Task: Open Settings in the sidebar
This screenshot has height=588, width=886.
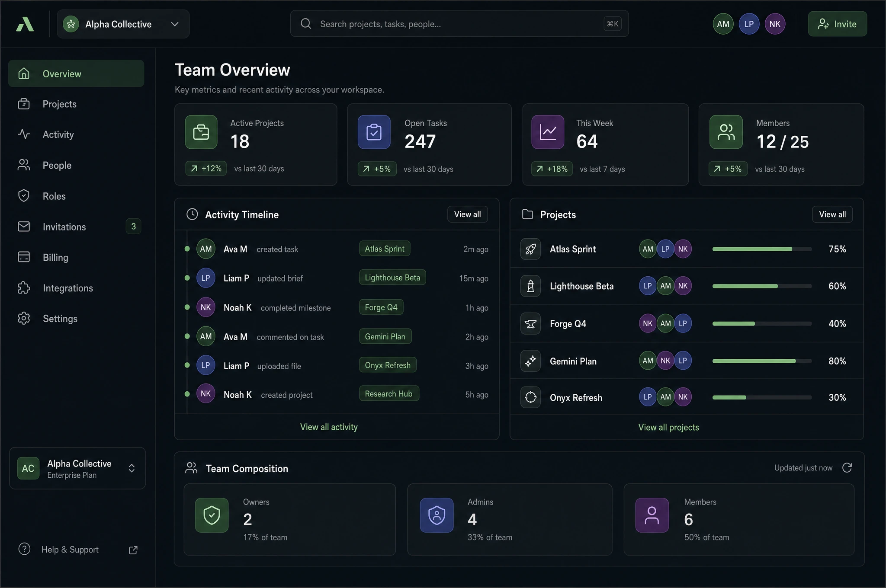Action: (x=76, y=319)
